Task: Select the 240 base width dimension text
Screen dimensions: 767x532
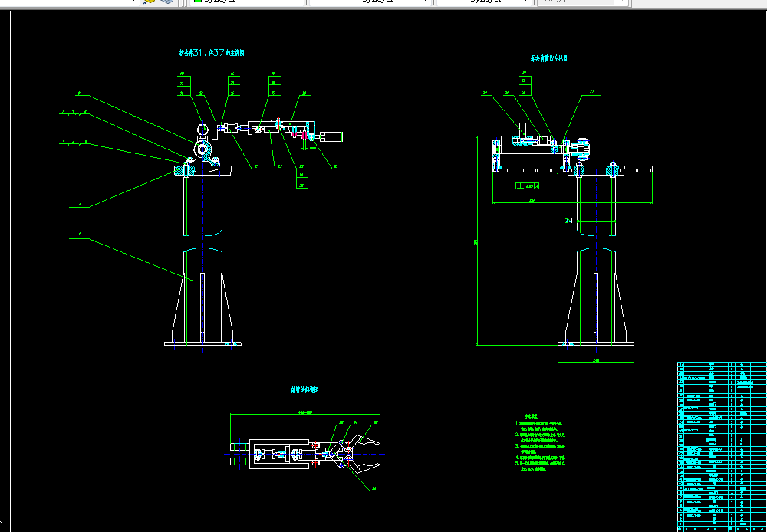Action: tap(596, 360)
